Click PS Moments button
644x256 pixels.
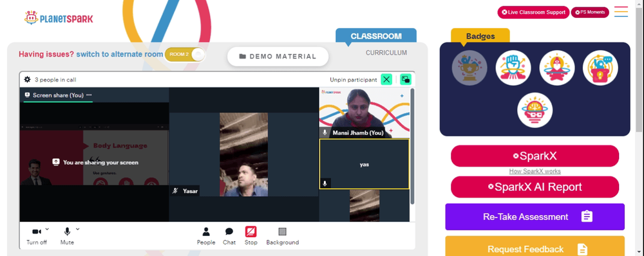coord(590,12)
